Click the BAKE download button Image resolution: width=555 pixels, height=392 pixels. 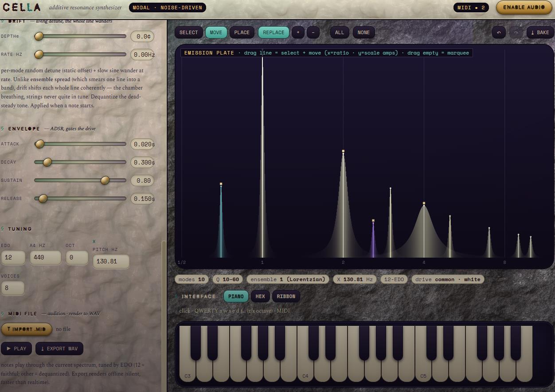540,32
